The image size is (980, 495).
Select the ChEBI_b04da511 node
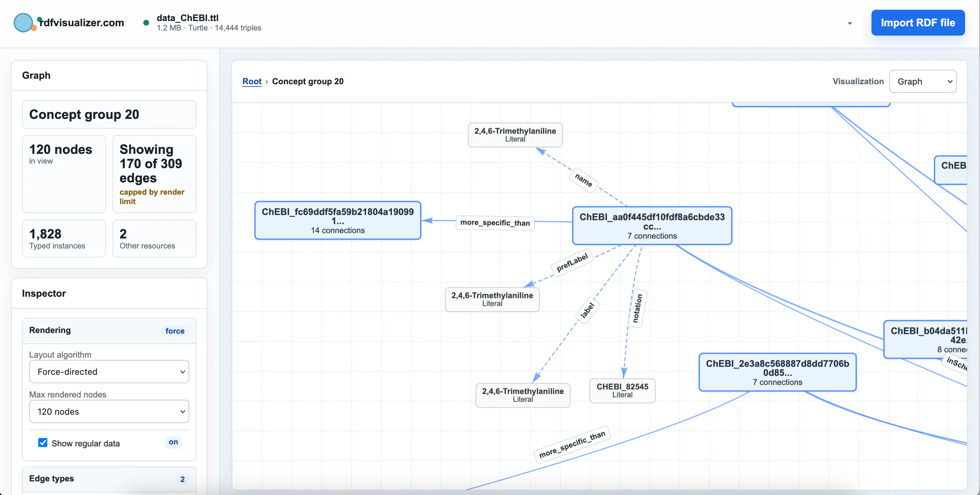[926, 340]
